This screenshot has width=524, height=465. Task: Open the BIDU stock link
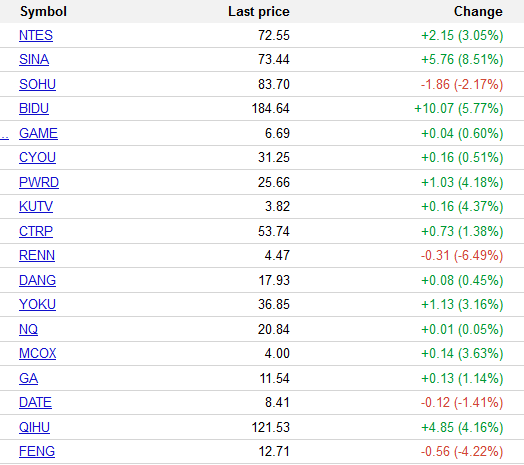pyautogui.click(x=34, y=108)
